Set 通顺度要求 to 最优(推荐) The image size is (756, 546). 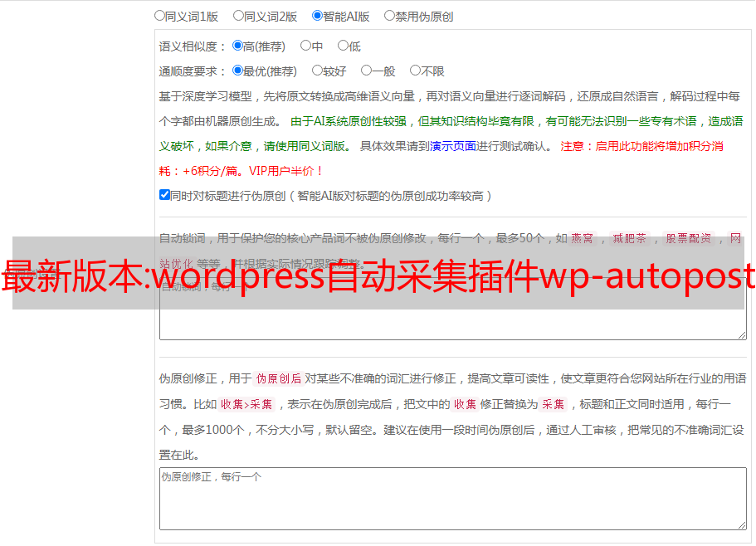tap(237, 71)
